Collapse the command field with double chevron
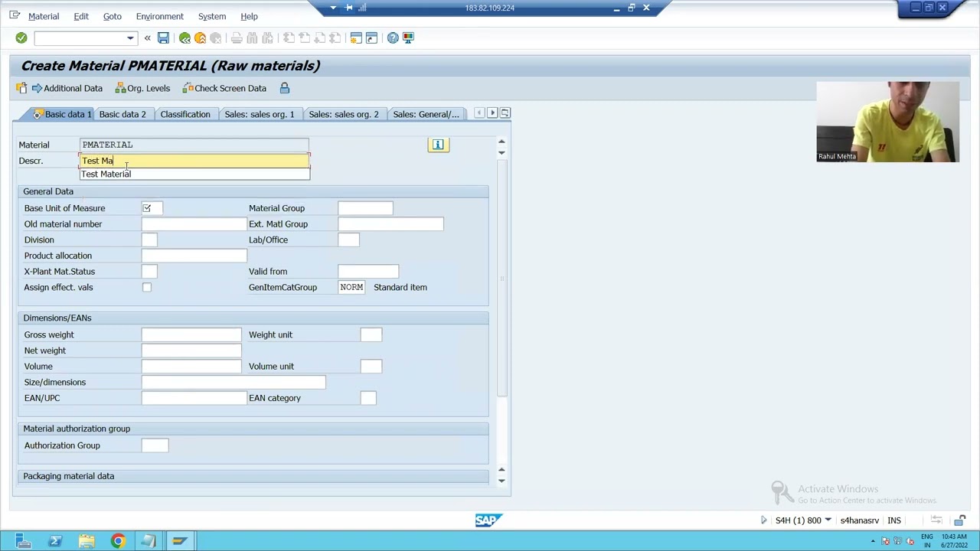This screenshot has width=980, height=551. (147, 37)
